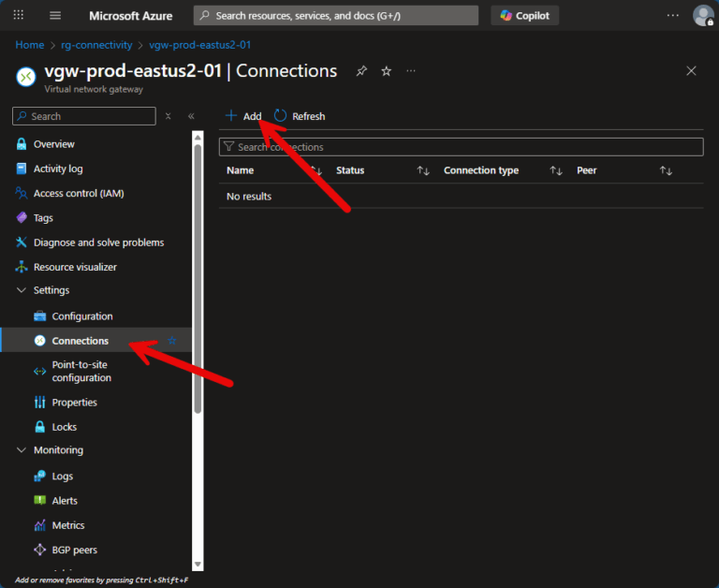The image size is (719, 588).
Task: Open BGP peers
Action: click(x=74, y=550)
